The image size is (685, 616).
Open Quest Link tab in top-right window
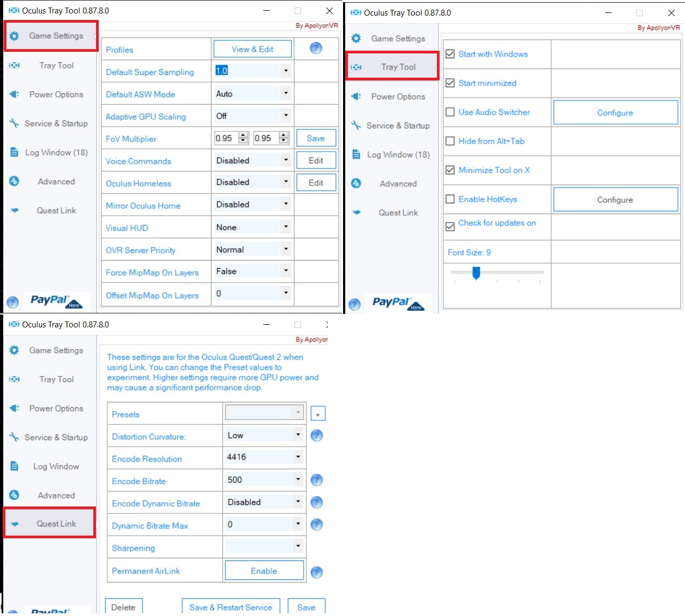point(392,213)
